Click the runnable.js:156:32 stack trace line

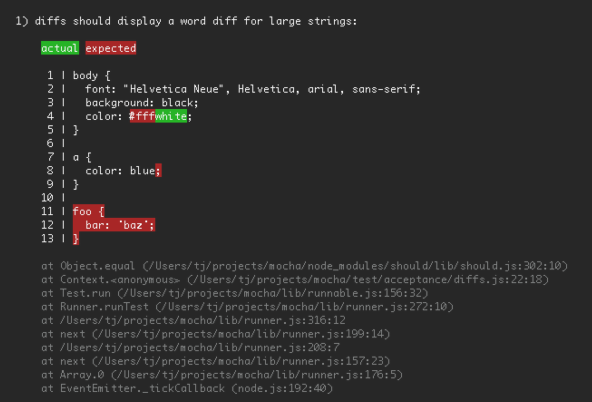(x=235, y=293)
